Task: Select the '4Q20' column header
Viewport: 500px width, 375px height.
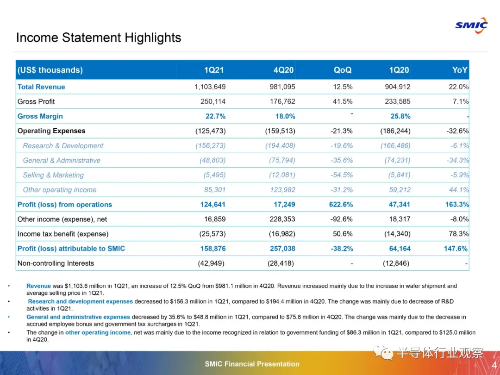Action: [284, 70]
